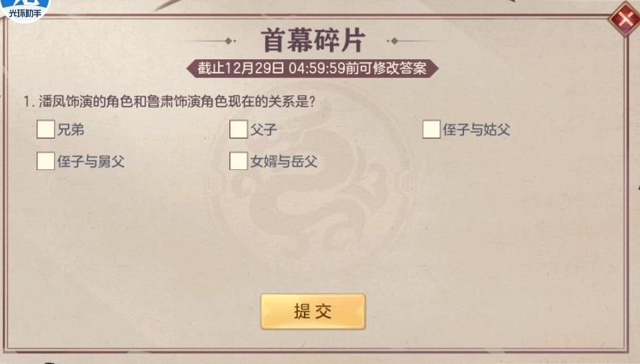Select the 父子 checkbox
This screenshot has width=640, height=364.
click(x=238, y=129)
